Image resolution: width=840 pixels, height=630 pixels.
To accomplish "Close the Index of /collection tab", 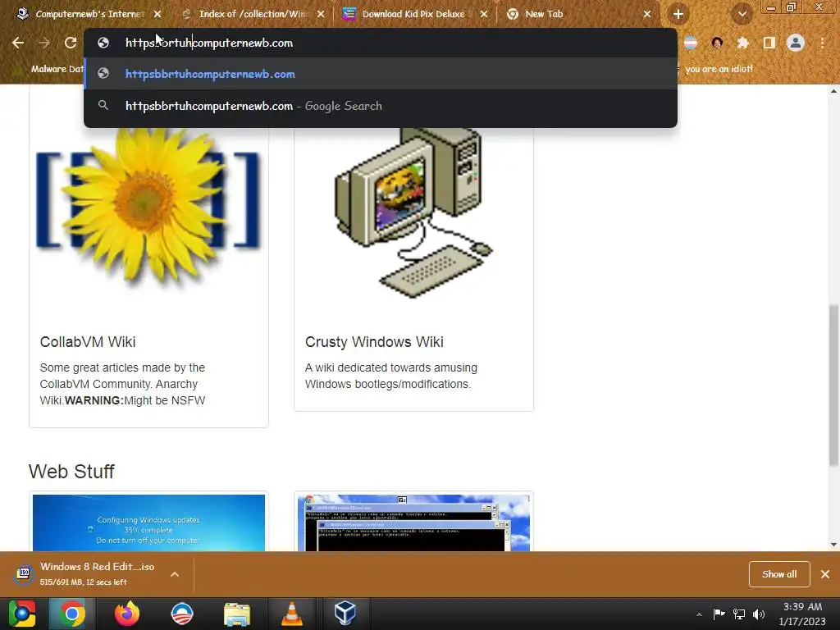I will pos(321,15).
